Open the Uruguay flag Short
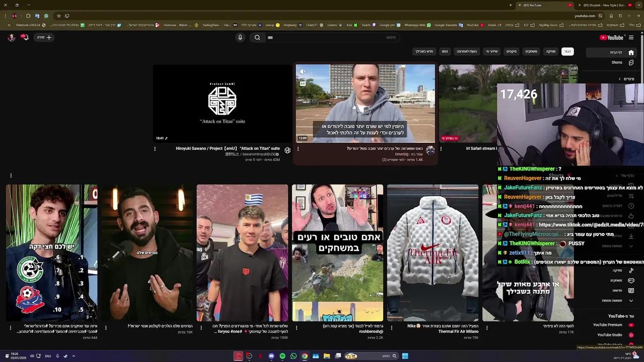Viewport: 644px width, 362px height. [x=242, y=252]
